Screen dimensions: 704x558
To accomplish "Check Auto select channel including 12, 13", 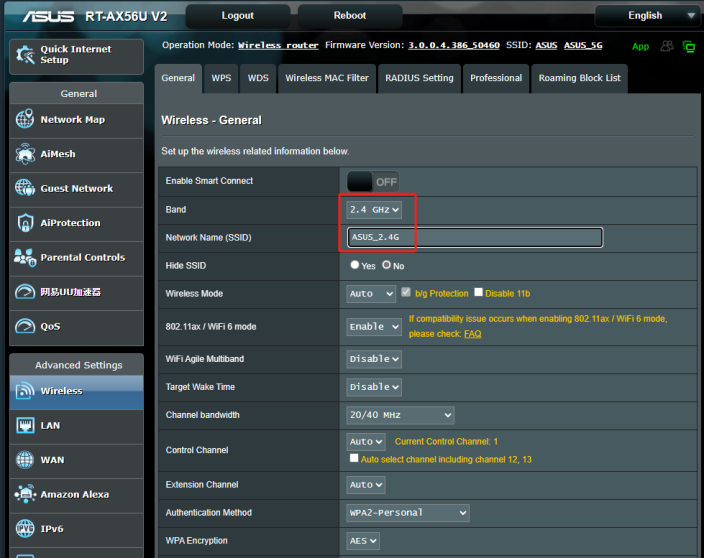I will (354, 458).
